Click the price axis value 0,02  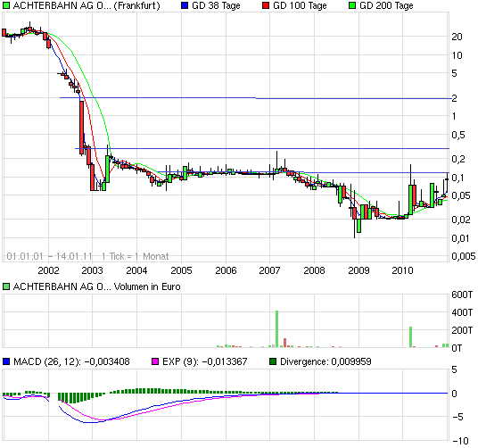(461, 220)
